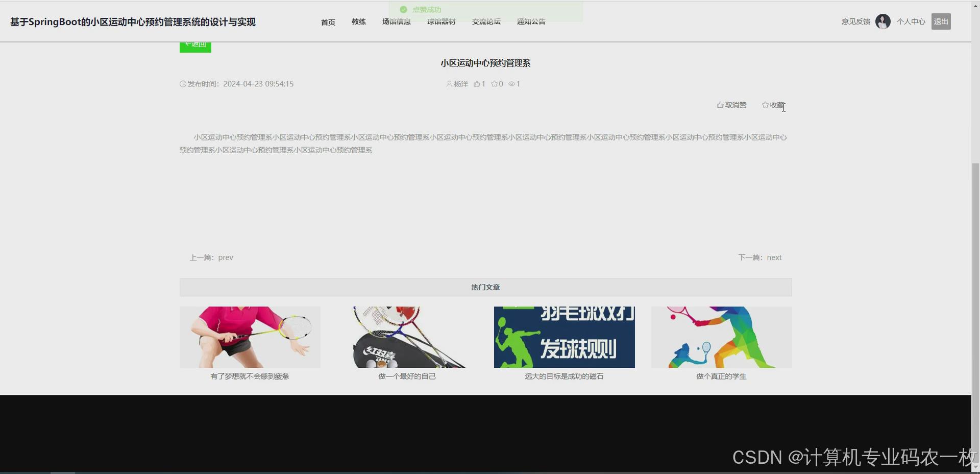980x474 pixels.
Task: Open the 教练 menu item
Action: coord(359,21)
